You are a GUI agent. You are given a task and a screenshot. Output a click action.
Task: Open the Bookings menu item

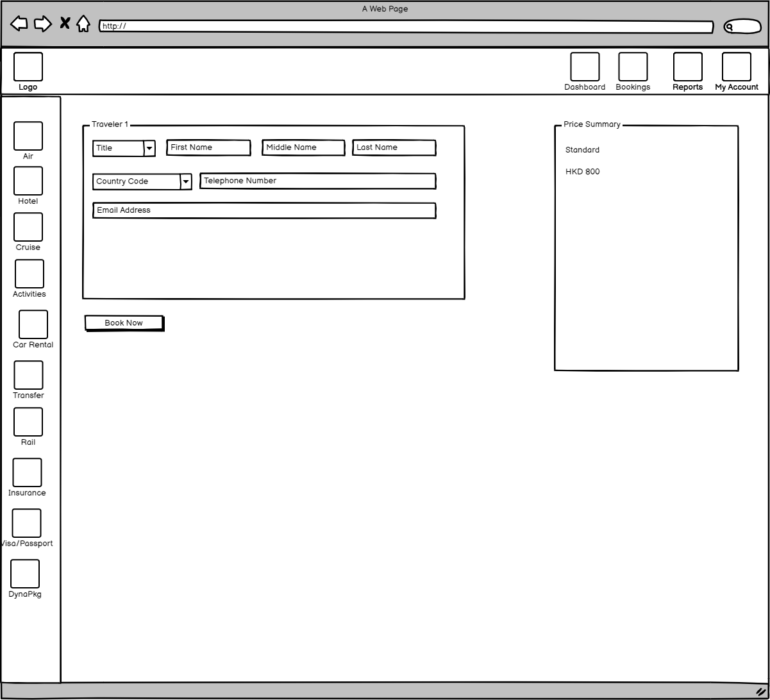tap(633, 67)
